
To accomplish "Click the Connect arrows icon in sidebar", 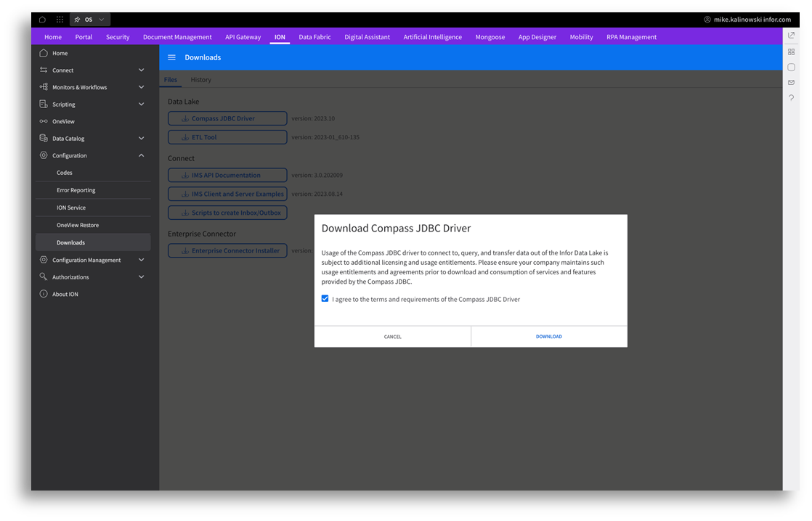I will (x=44, y=70).
